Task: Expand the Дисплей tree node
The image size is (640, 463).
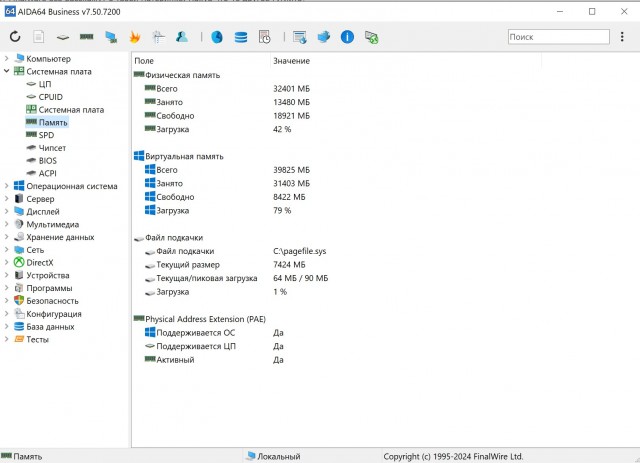Action: pos(7,211)
